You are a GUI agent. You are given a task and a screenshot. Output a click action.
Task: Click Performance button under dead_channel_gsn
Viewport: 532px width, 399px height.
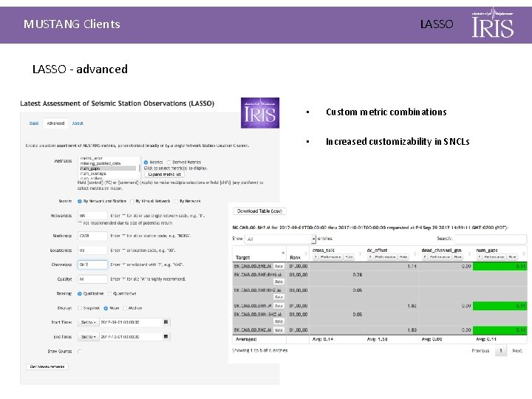440,257
